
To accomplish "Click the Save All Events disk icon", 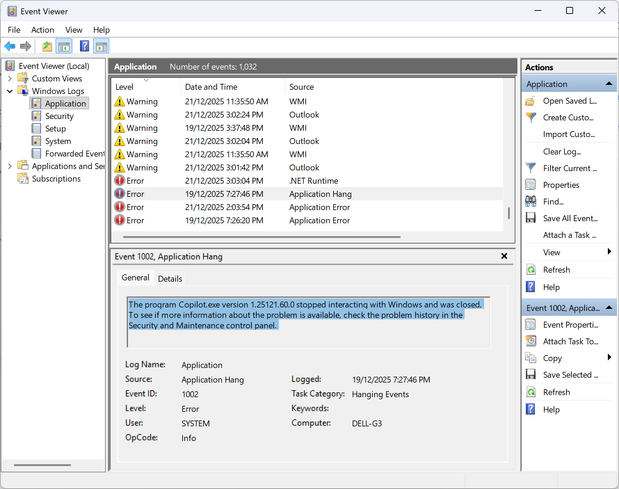I will 531,218.
